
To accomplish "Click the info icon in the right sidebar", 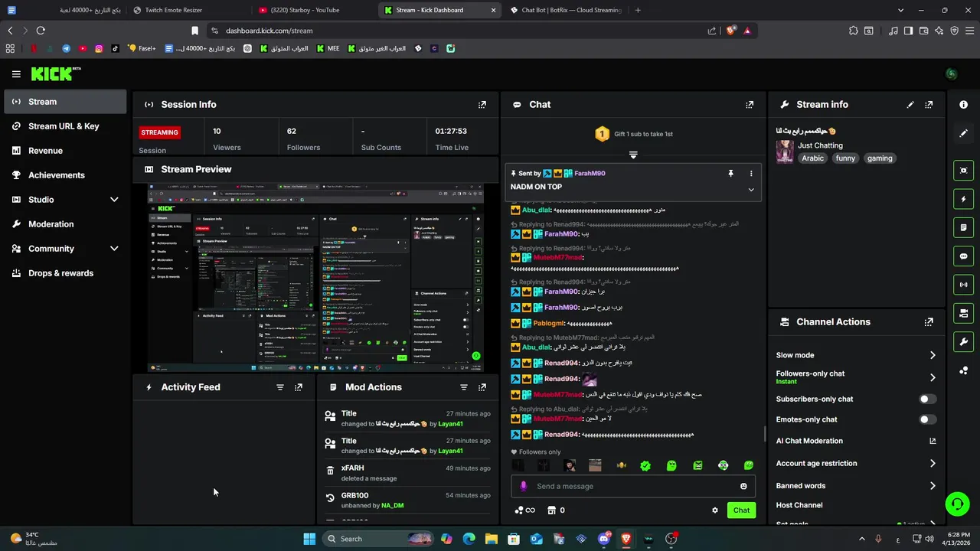I will pos(963,105).
